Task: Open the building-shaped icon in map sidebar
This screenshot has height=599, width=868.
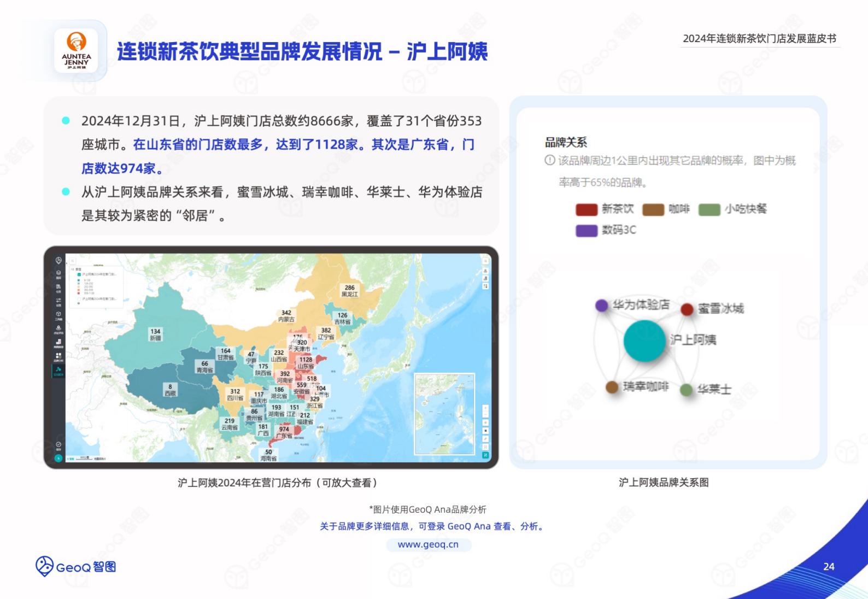Action: pyautogui.click(x=58, y=287)
